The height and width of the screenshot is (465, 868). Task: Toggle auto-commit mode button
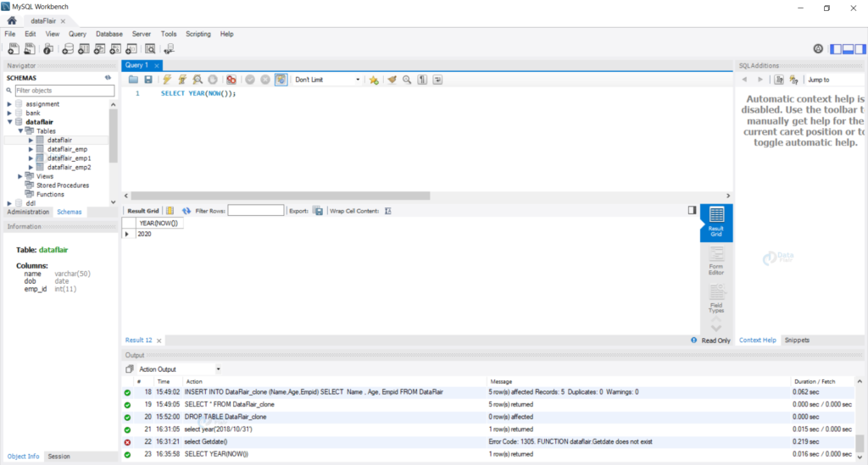[281, 80]
